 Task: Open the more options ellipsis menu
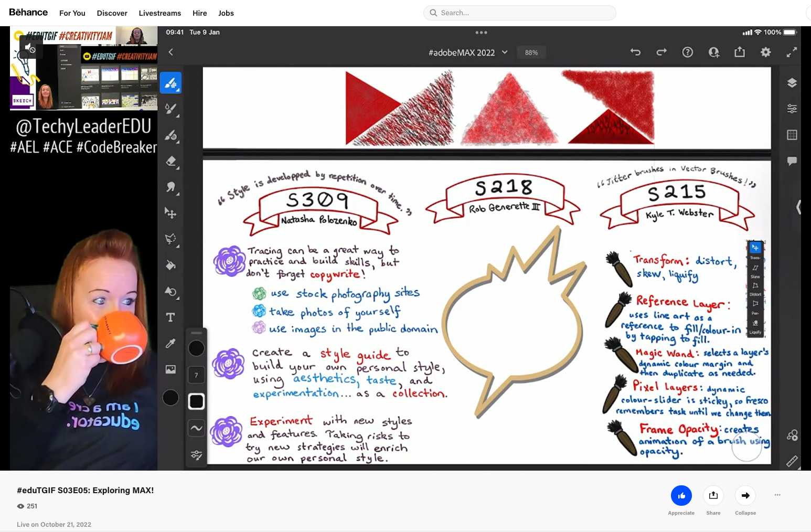point(777,495)
